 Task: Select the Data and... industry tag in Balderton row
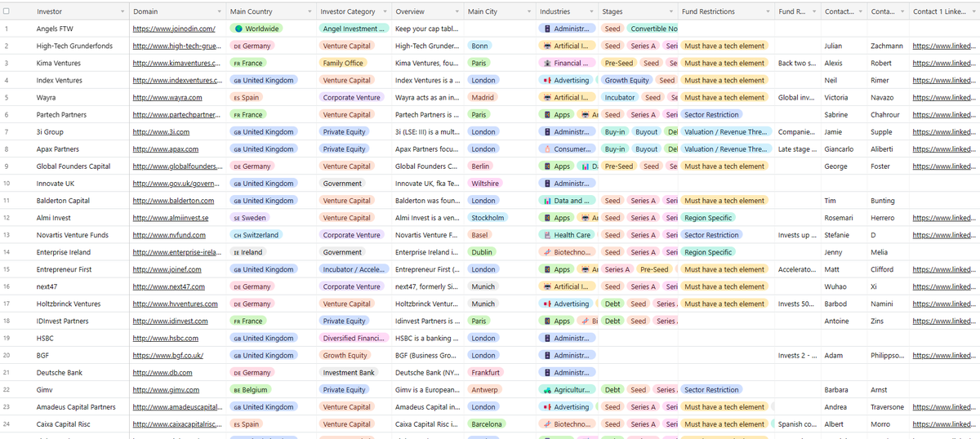(x=567, y=201)
